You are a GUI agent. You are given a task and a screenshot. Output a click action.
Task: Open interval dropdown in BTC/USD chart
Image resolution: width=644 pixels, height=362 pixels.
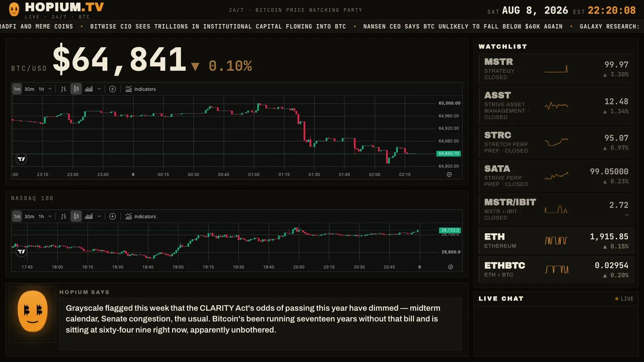[50, 89]
